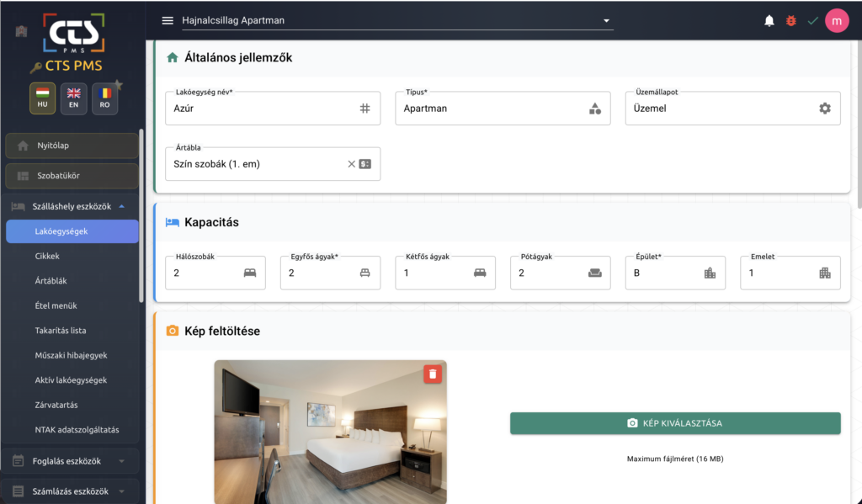Click the price list icon in Ártábla
This screenshot has width=862, height=504.
[365, 164]
